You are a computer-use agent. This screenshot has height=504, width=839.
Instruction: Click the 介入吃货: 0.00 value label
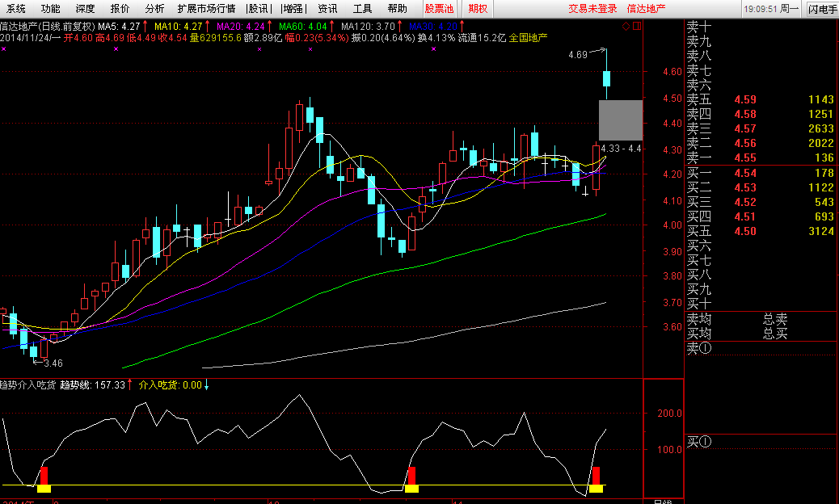click(171, 384)
